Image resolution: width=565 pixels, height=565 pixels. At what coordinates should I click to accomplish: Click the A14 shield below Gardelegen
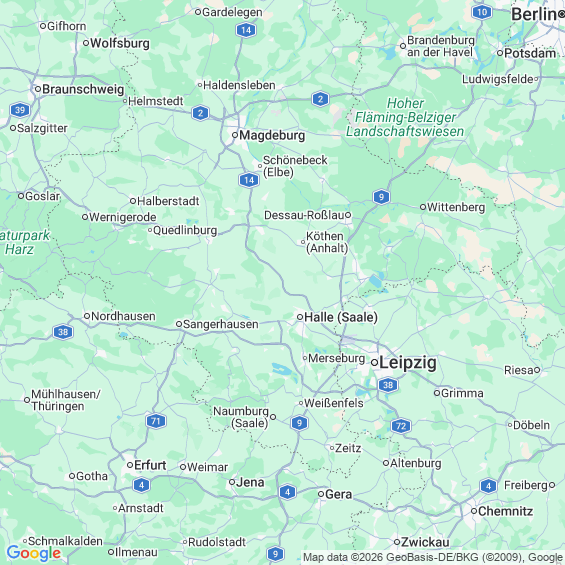(246, 30)
